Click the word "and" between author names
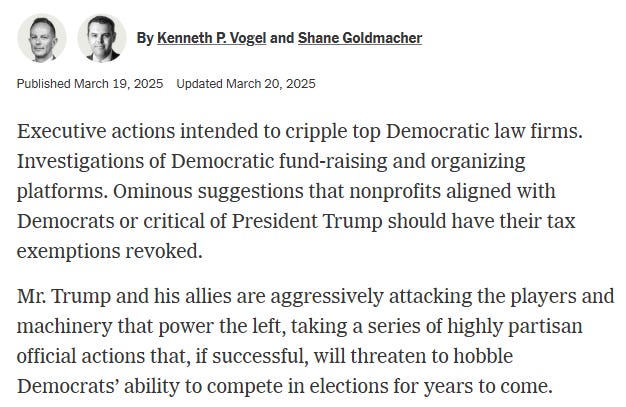The width and height of the screenshot is (626, 407). coord(282,38)
